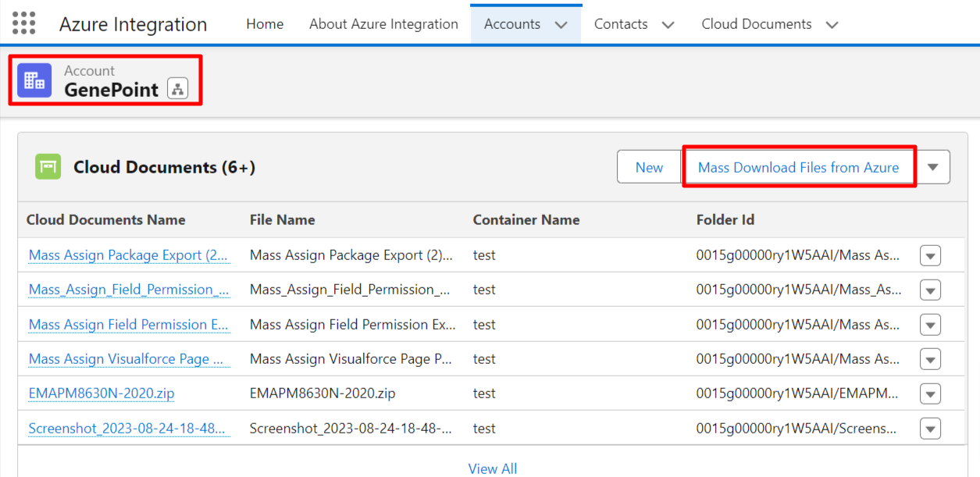Expand the Cloud Documents tab chevron
This screenshot has height=477, width=980.
click(x=832, y=25)
